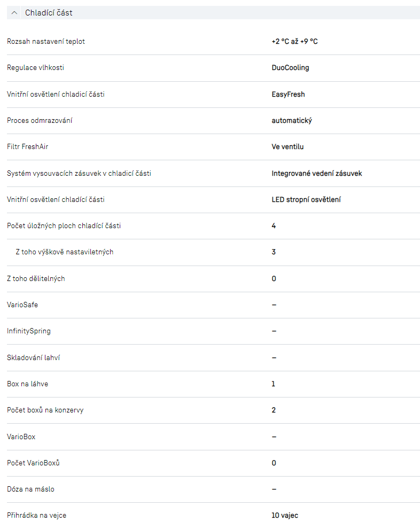Select the Rozsah nastavení teplot label
The image size is (420, 522).
(x=46, y=42)
